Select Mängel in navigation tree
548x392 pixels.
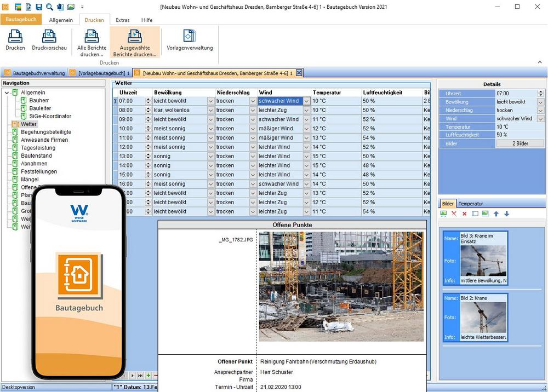30,179
